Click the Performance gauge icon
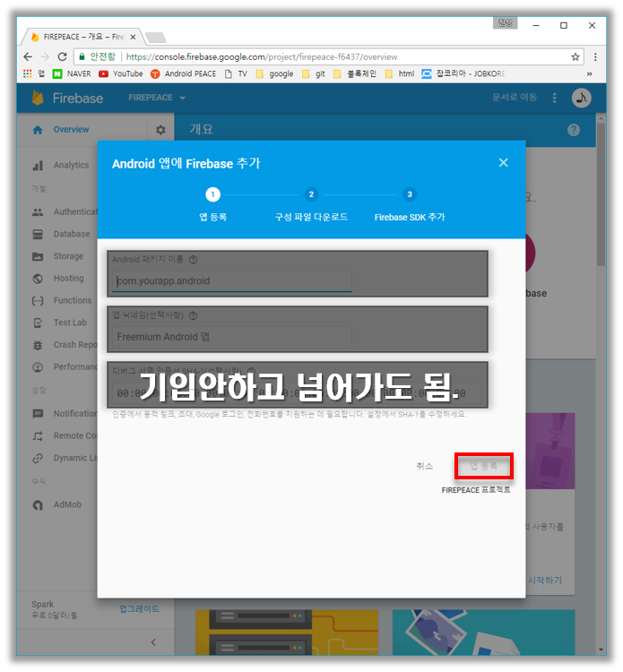This screenshot has height=672, width=623. coord(38,367)
